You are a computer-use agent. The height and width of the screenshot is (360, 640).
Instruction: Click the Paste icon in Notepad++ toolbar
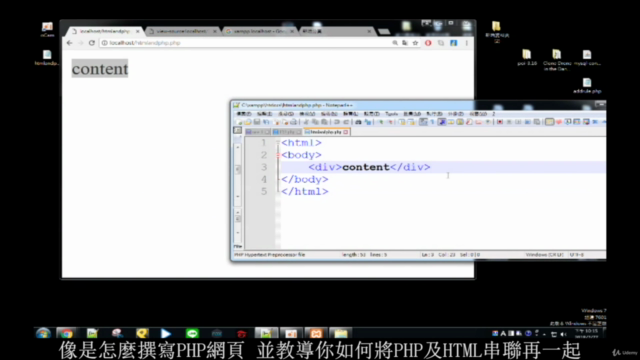pos(324,122)
